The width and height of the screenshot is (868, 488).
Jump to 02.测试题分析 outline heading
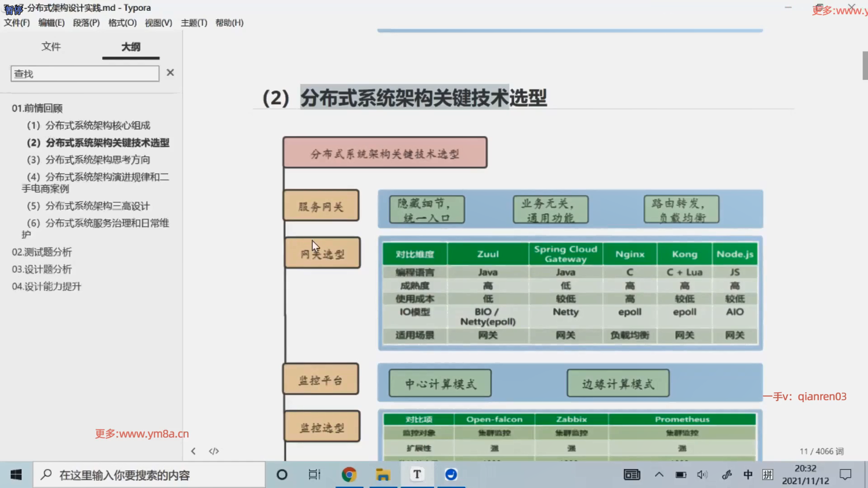coord(42,252)
